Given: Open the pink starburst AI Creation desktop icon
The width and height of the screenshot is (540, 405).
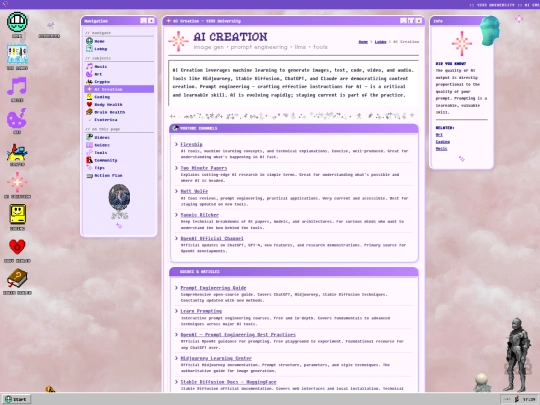Looking at the screenshot, I should pos(17,183).
